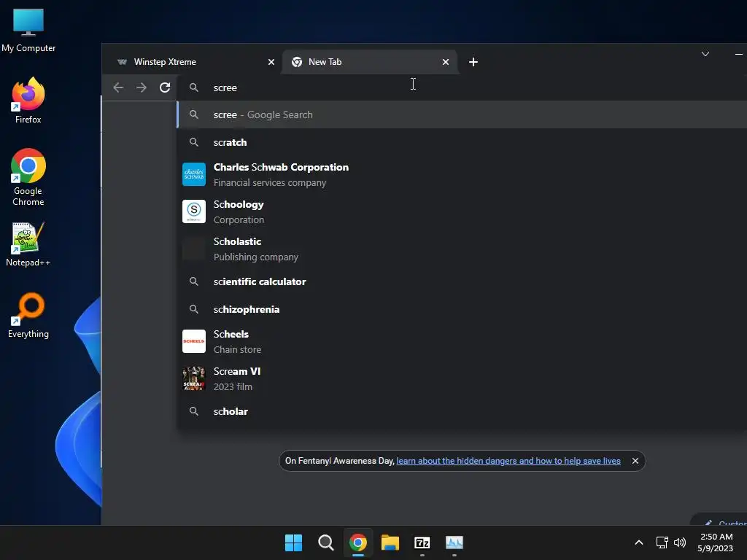
Task: Click the Scream VI poster thumbnail
Action: point(194,378)
